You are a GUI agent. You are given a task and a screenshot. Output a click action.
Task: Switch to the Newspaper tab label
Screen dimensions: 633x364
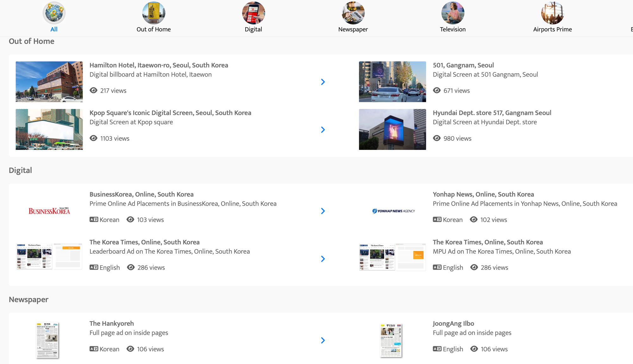pyautogui.click(x=353, y=29)
